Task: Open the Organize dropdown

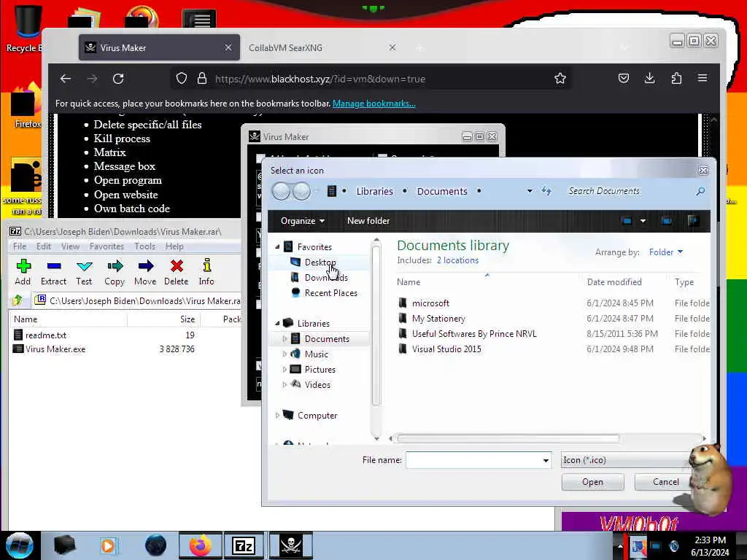Action: click(303, 221)
